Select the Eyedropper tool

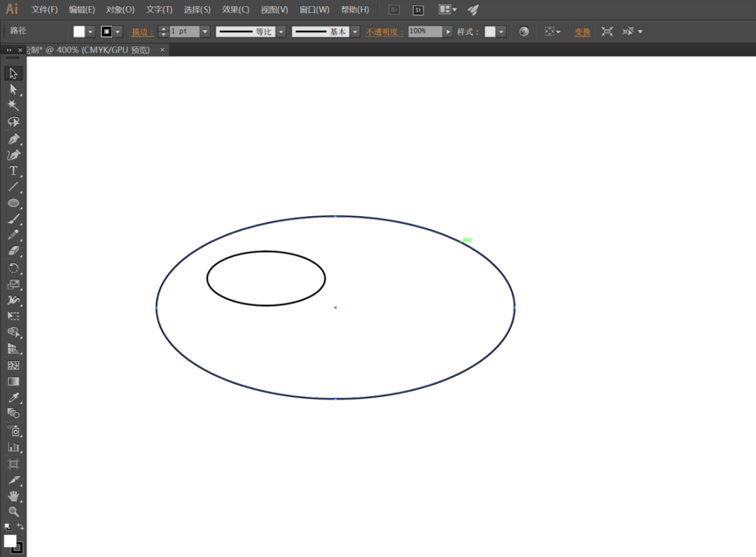pyautogui.click(x=13, y=397)
